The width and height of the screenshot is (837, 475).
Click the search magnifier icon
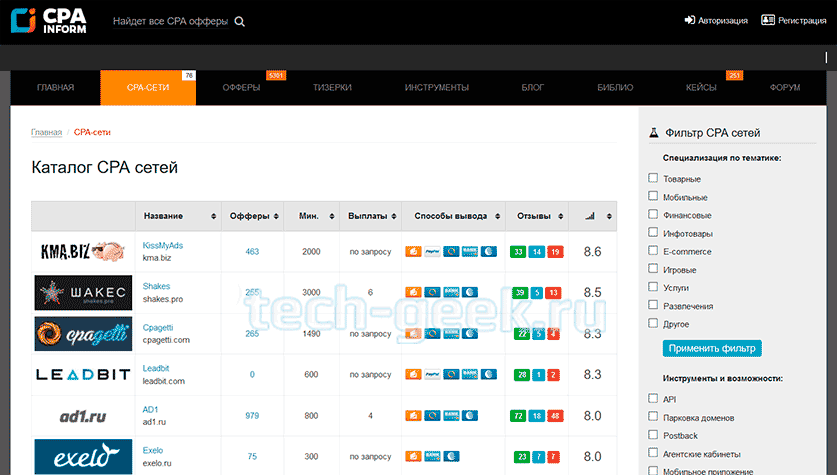tap(239, 21)
